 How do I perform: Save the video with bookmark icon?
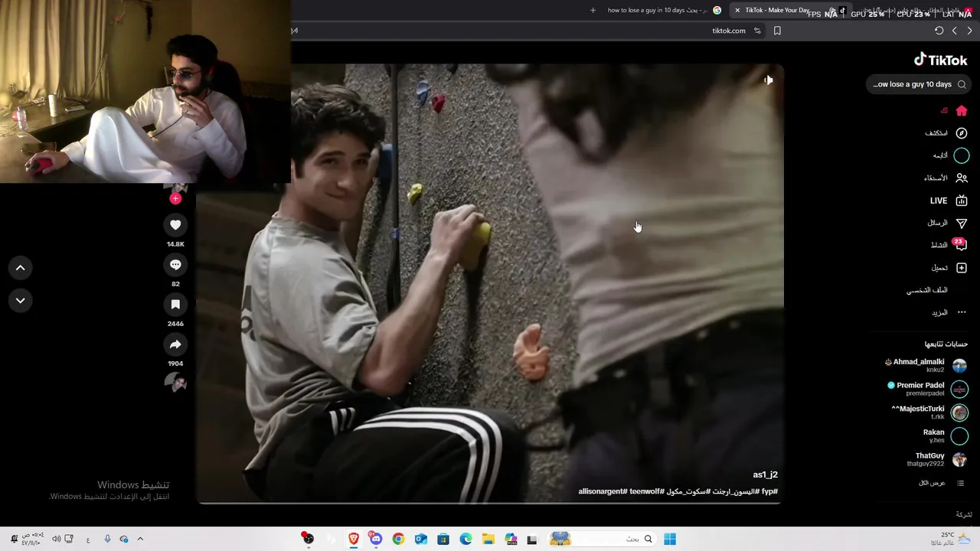point(175,305)
